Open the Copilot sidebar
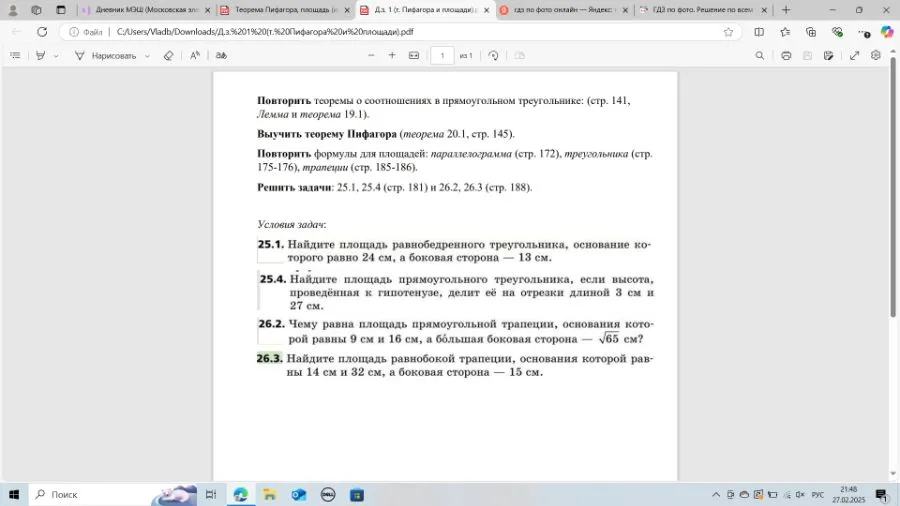This screenshot has height=506, width=900. coord(887,32)
